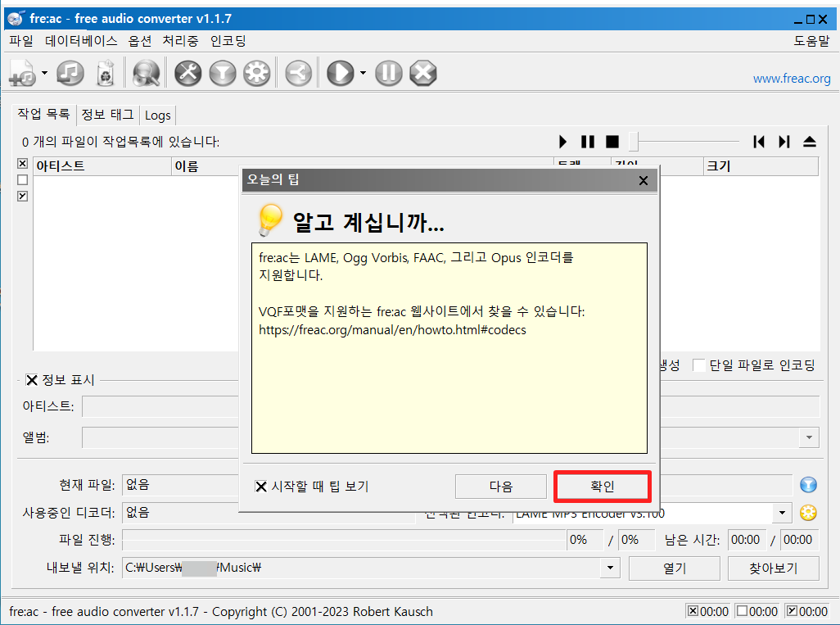The width and height of the screenshot is (840, 625).
Task: Open the 옵션 menu
Action: click(140, 41)
